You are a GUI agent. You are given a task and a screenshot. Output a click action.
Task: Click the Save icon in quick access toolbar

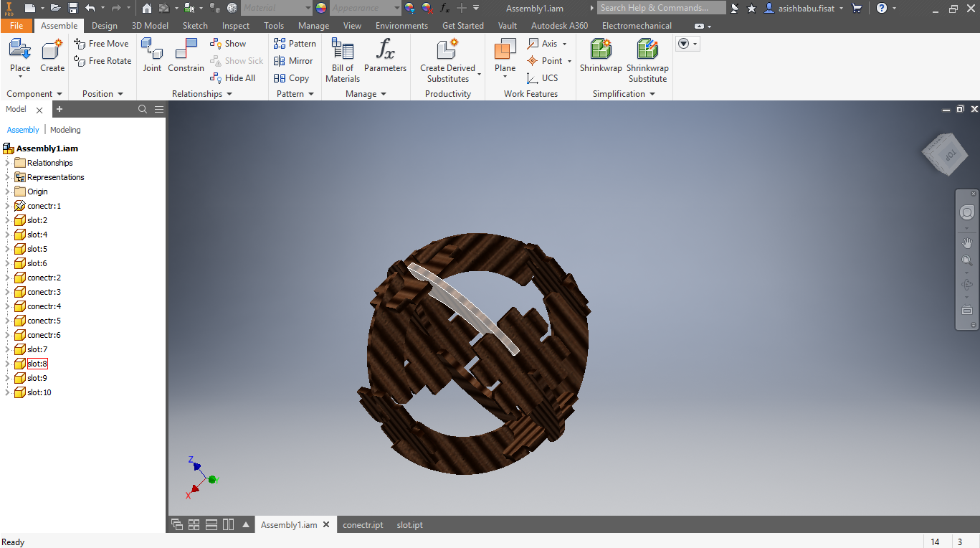[73, 8]
